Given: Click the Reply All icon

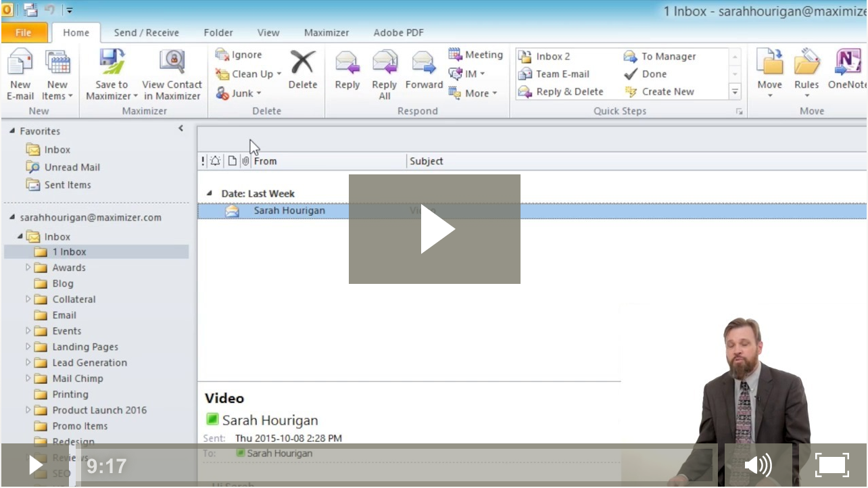Looking at the screenshot, I should [x=385, y=63].
